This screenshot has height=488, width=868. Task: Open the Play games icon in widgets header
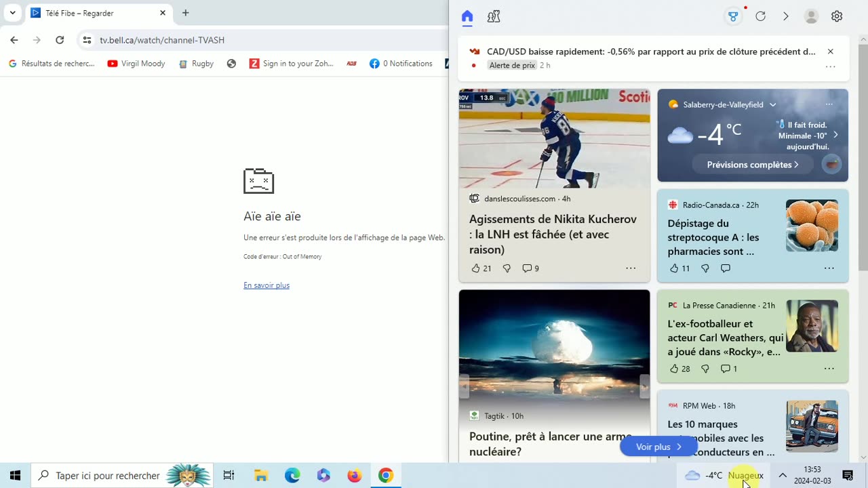point(494,17)
